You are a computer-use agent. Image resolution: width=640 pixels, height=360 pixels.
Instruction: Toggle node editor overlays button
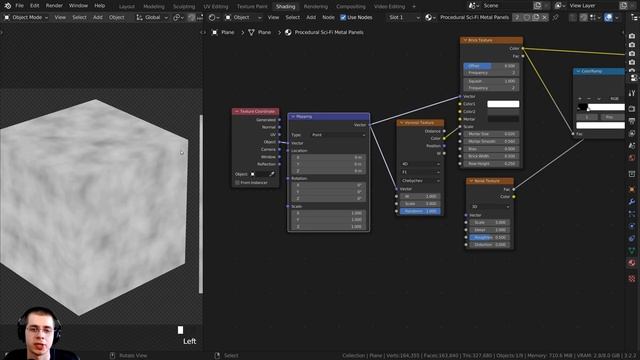pos(608,18)
